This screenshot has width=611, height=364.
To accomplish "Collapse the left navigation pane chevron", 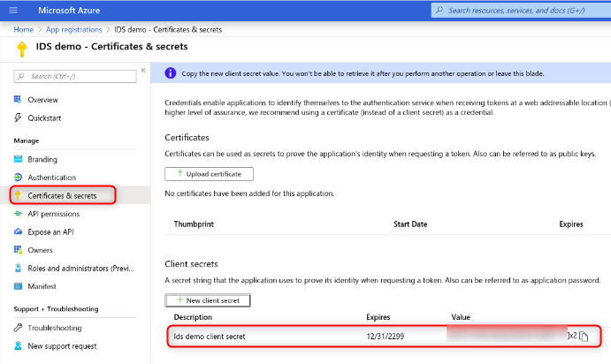I will (143, 70).
